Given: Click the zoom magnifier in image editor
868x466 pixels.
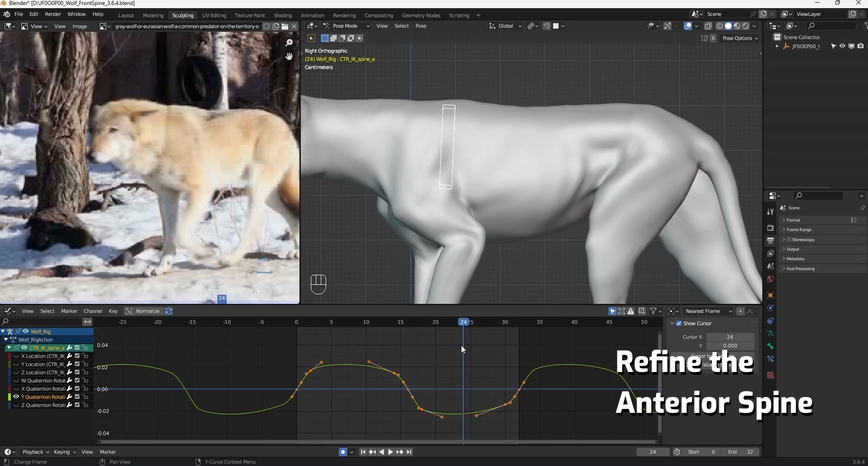Looking at the screenshot, I should pos(289,43).
